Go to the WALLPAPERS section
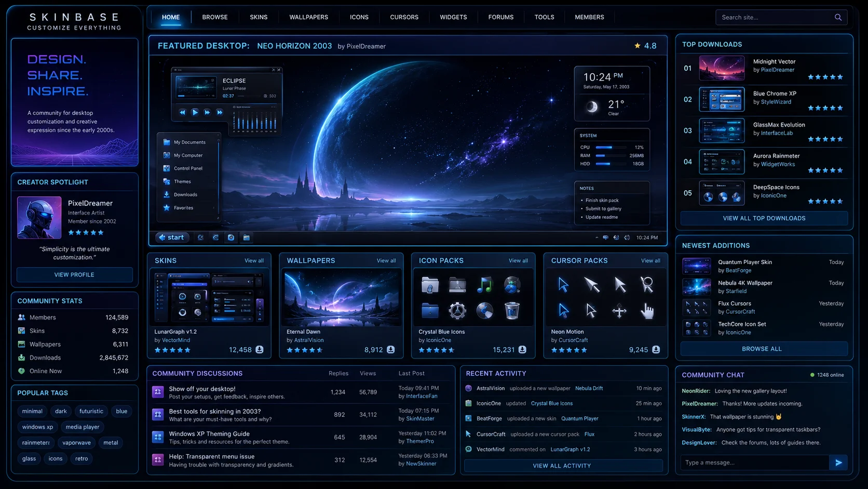Viewport: 868px width, 489px height. pos(309,17)
